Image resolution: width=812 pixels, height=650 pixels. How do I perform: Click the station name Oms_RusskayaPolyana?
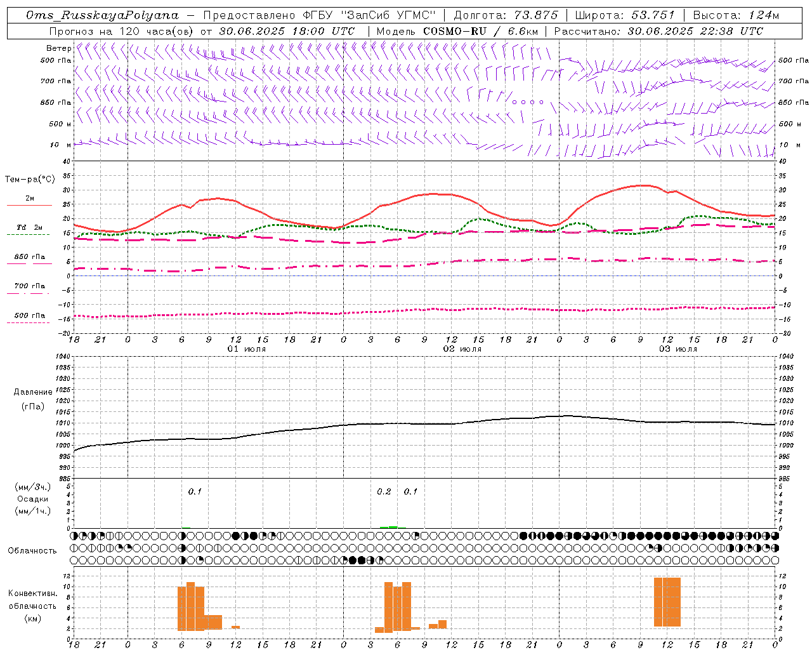coord(102,15)
